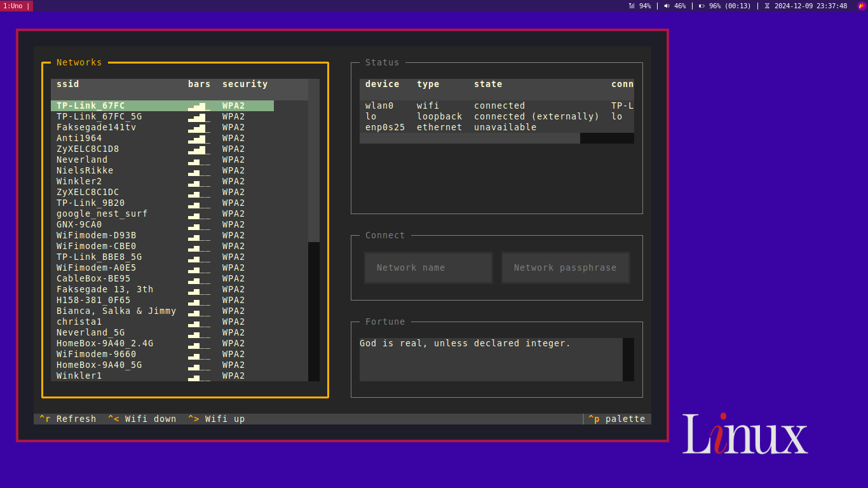This screenshot has width=868, height=488.
Task: Click the state column header in Status
Action: pyautogui.click(x=488, y=84)
